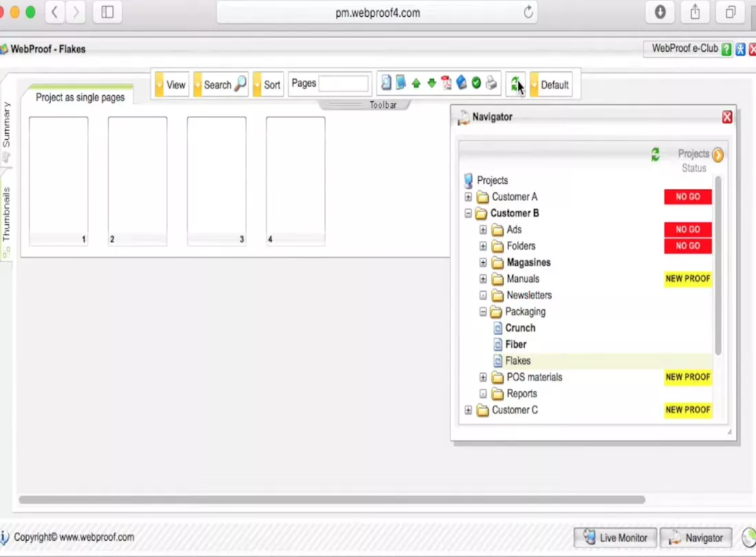Click the Navigator button in footer
Screen dimensions: 756x557
tap(696, 538)
